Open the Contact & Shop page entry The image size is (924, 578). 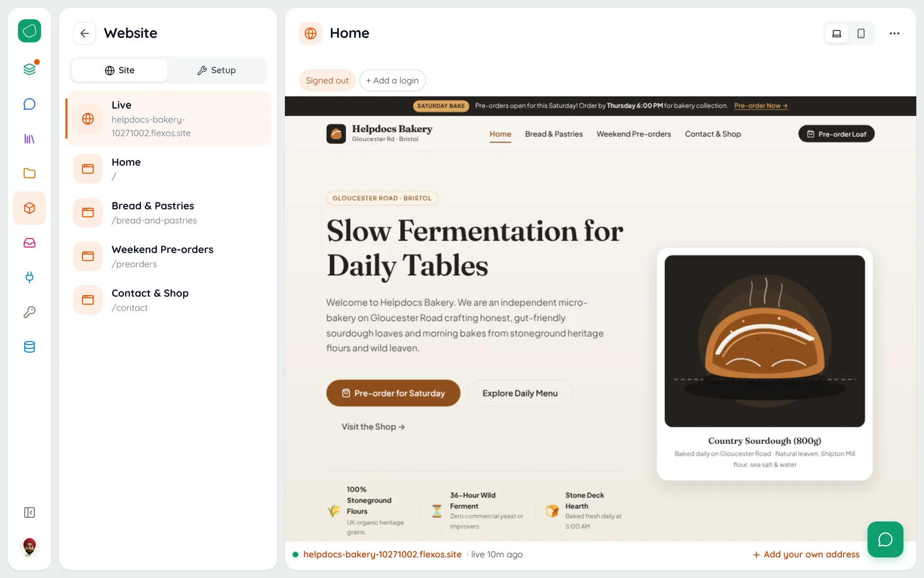click(168, 300)
